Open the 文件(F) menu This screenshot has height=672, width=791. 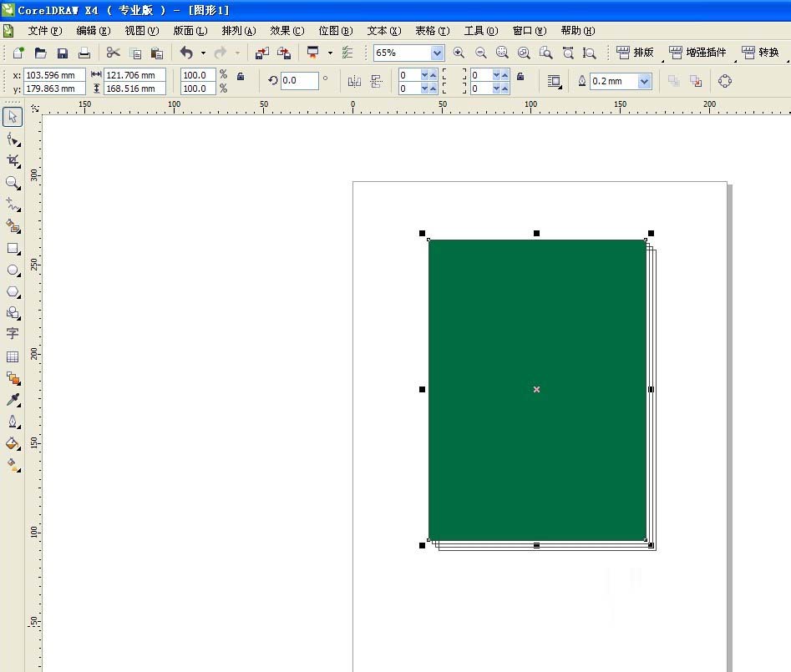pos(45,31)
